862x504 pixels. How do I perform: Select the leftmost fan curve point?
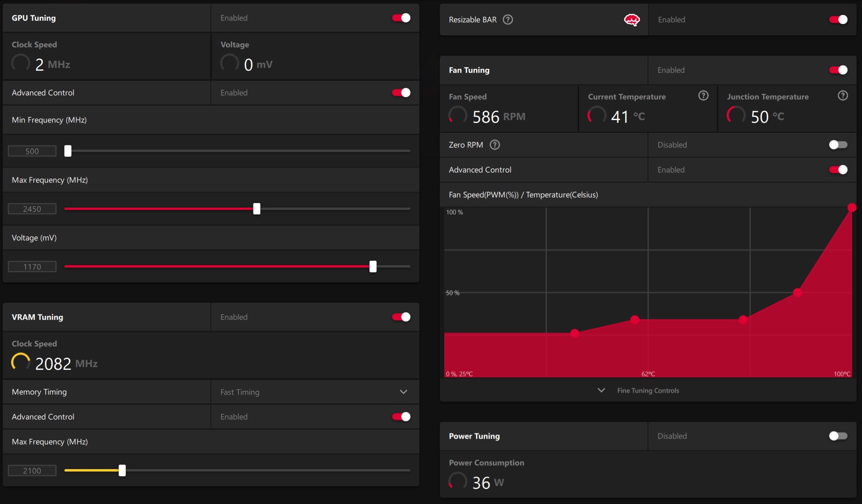575,333
